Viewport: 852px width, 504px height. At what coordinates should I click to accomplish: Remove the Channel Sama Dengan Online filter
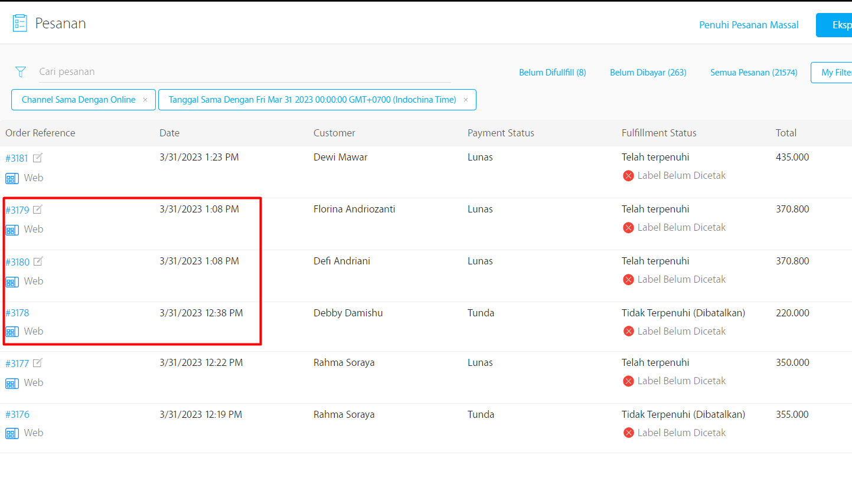tap(145, 100)
